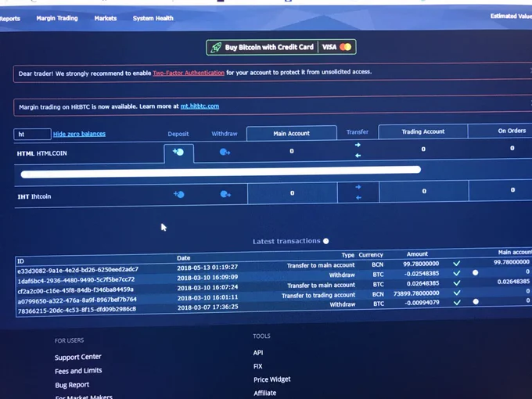Open Support Center footer link
Viewport: 532px width, 399px height.
[x=78, y=357]
